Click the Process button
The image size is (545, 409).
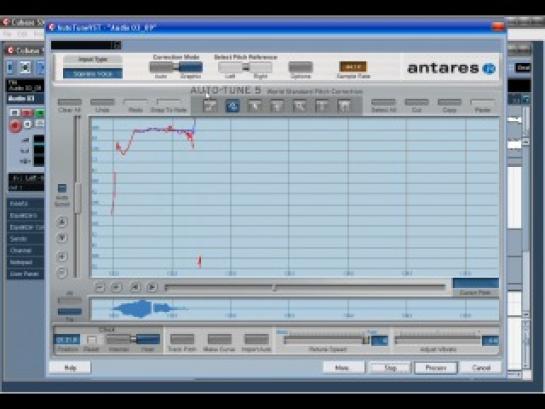tap(436, 368)
